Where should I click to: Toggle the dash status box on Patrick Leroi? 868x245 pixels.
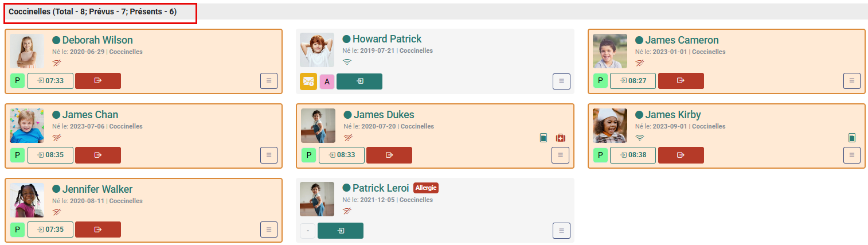click(x=308, y=231)
